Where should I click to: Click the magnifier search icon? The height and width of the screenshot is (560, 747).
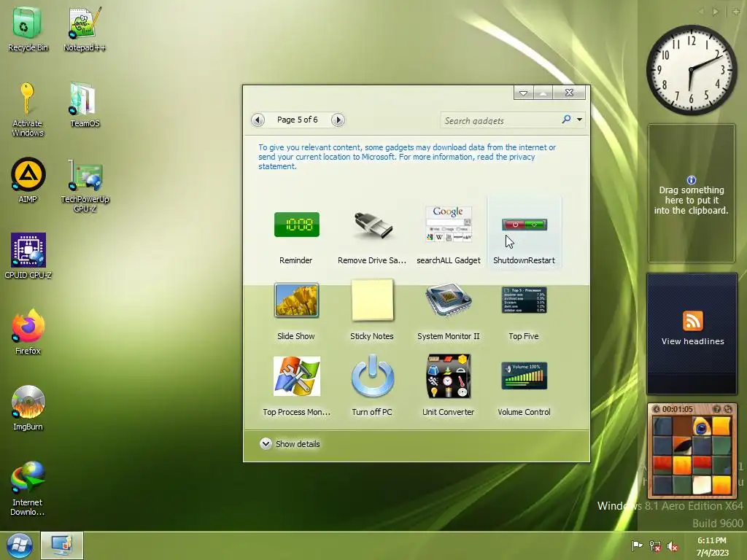[x=566, y=119]
